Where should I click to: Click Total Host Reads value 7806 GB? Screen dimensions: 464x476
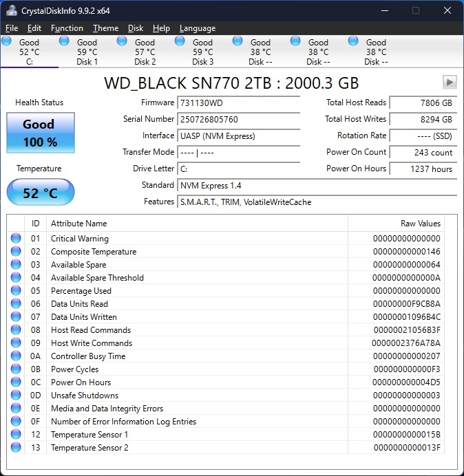(423, 103)
